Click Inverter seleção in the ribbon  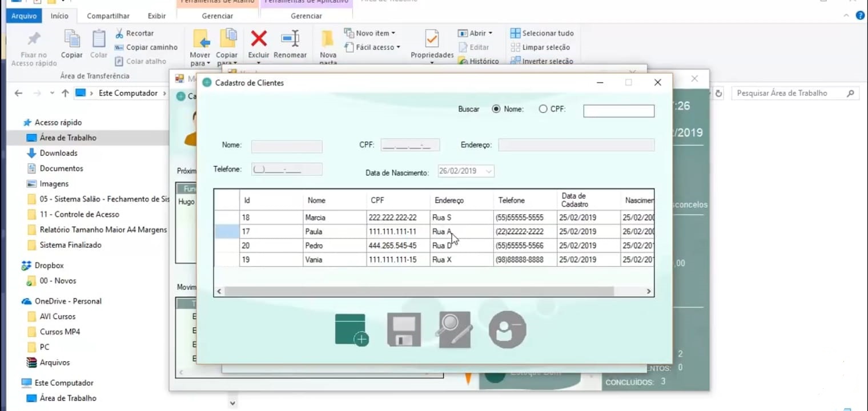coord(542,61)
